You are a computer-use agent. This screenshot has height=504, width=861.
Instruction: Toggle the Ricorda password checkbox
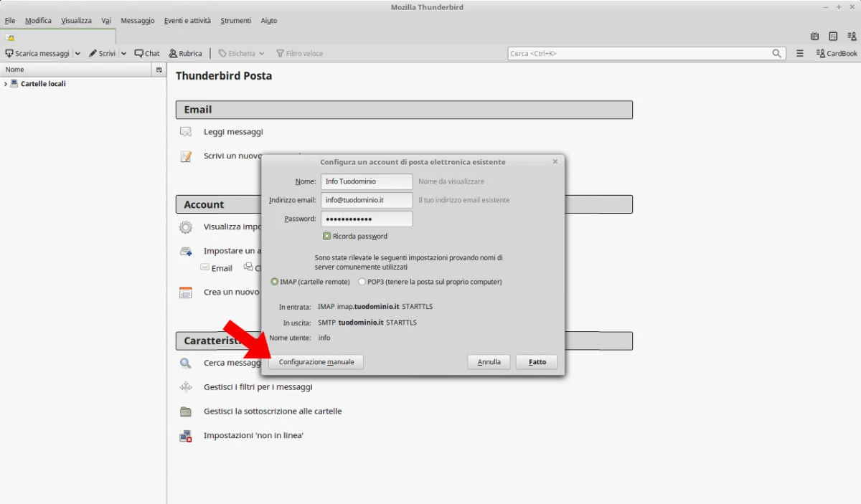(326, 236)
